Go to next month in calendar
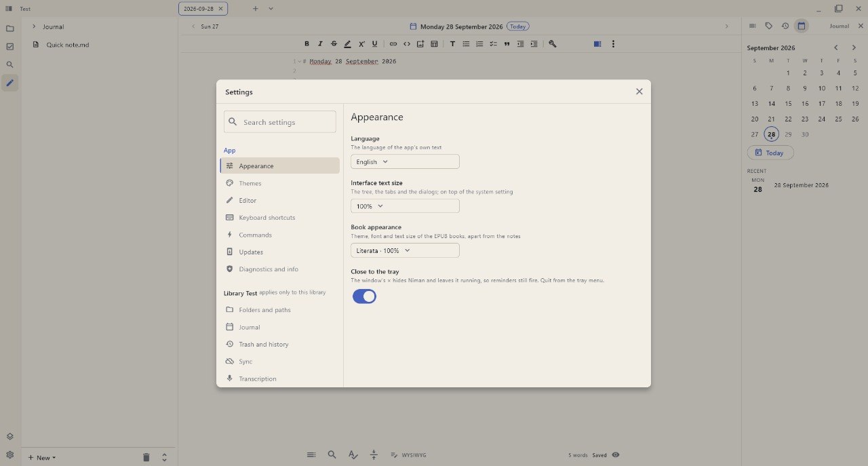868x466 pixels. 854,47
